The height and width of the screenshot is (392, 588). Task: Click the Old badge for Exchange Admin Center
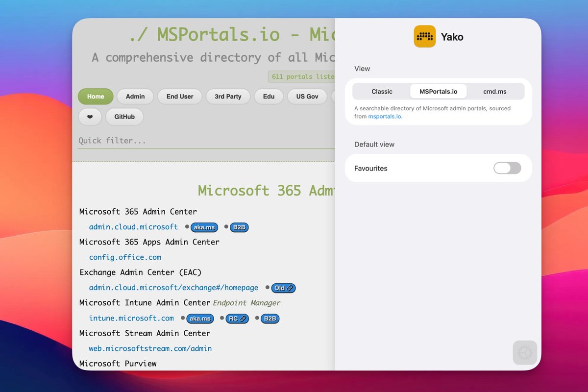pyautogui.click(x=283, y=288)
